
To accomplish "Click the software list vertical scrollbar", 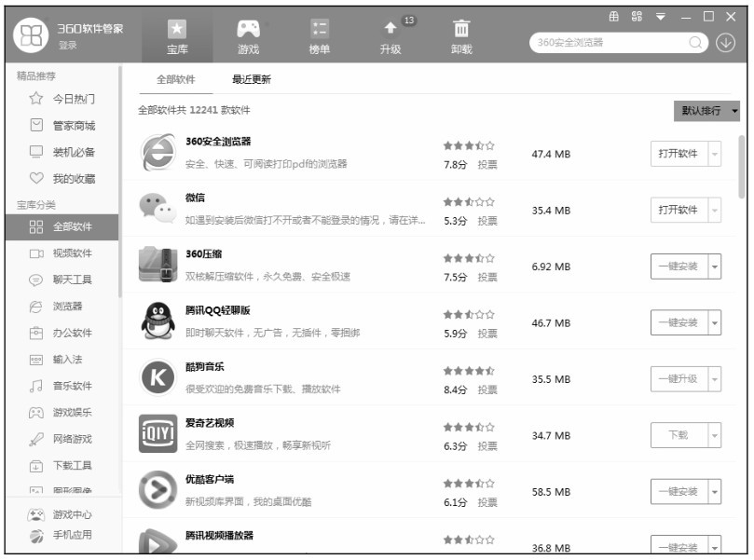I will (742, 167).
